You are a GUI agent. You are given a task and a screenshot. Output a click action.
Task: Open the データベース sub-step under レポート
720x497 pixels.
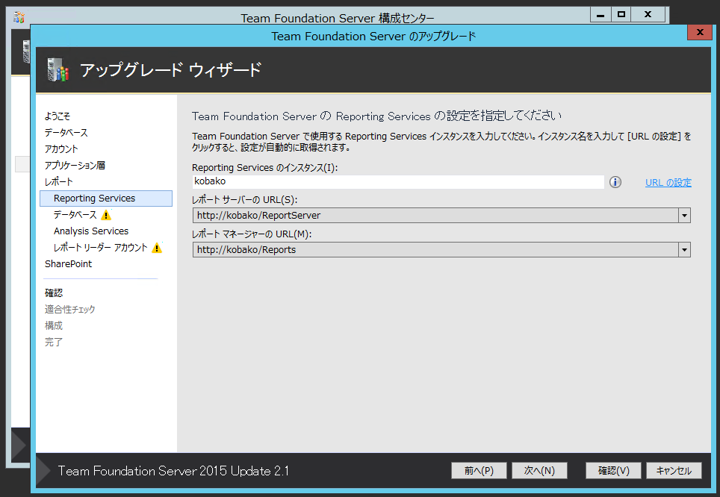[75, 215]
